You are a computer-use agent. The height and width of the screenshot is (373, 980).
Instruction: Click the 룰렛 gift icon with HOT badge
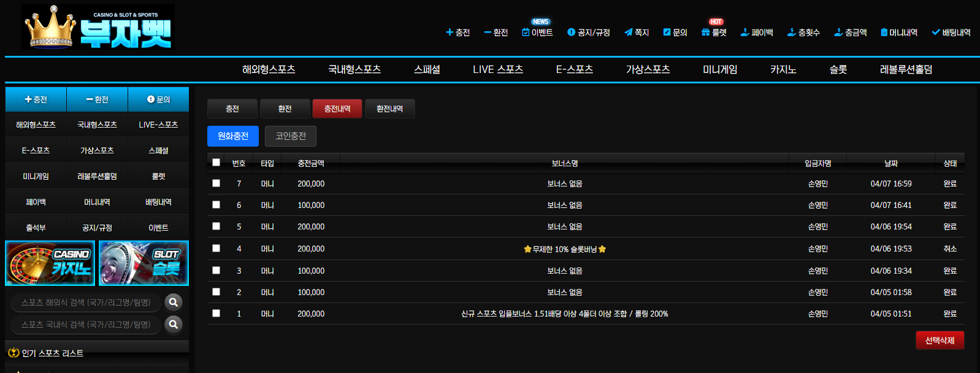705,33
